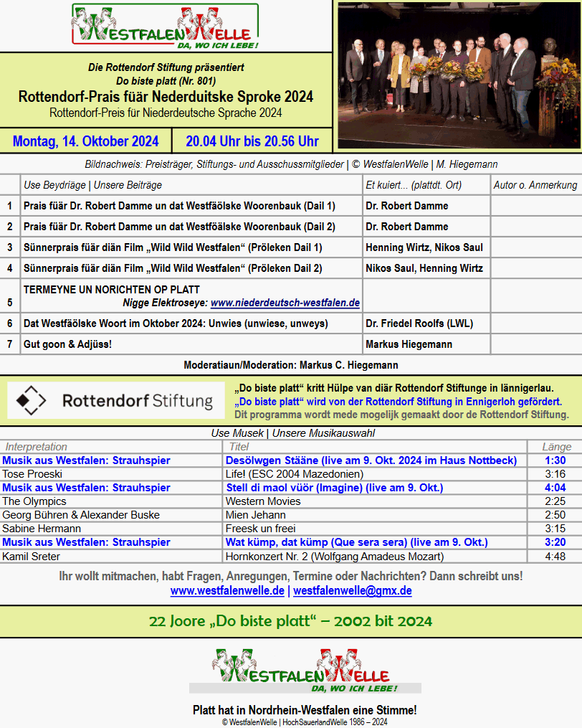Click column header 'Use Beydriäge | Unsere Beiträge'
The height and width of the screenshot is (728, 582).
tap(93, 185)
